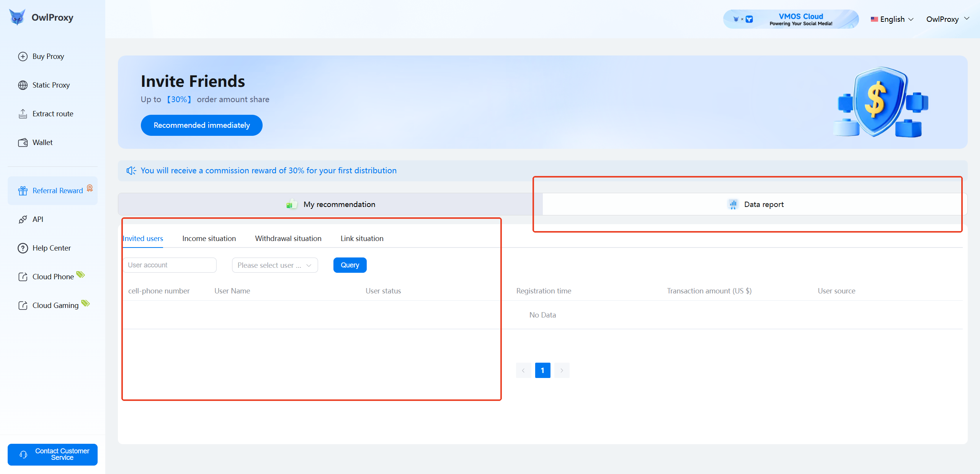Click the Query button
This screenshot has width=980, height=474.
click(350, 265)
